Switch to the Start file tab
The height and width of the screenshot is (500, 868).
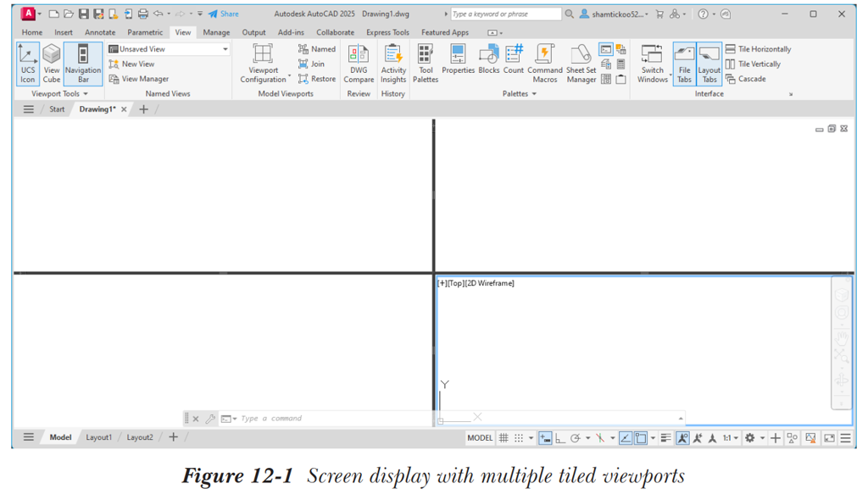point(57,109)
